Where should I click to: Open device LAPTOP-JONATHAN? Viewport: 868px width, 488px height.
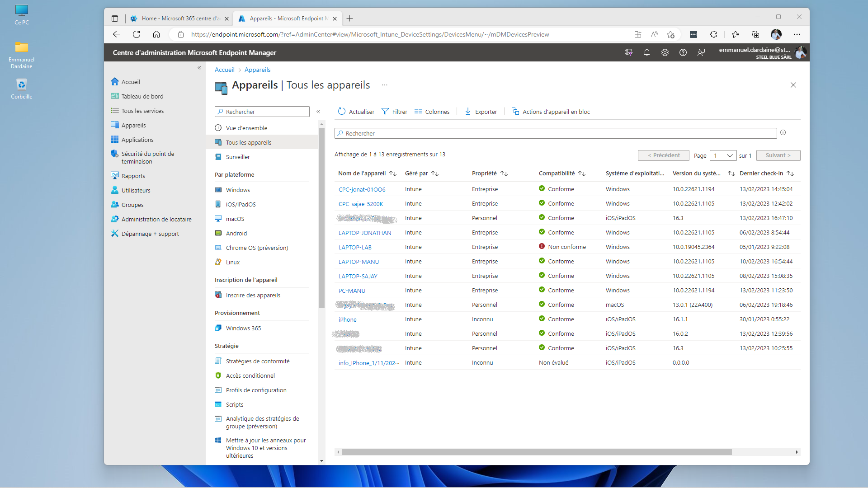click(365, 233)
